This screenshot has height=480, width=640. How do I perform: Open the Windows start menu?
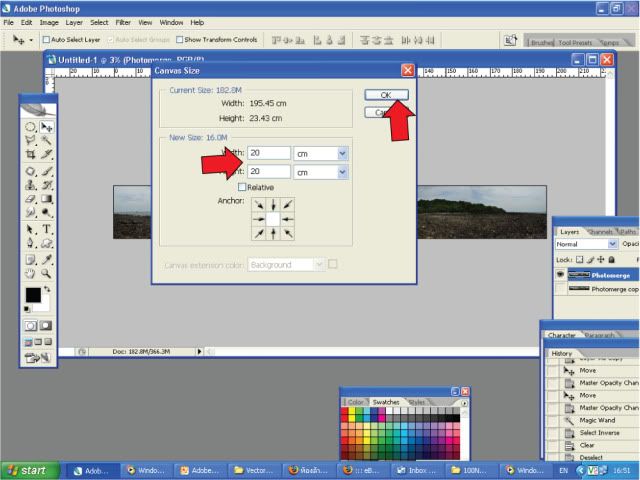[x=30, y=470]
